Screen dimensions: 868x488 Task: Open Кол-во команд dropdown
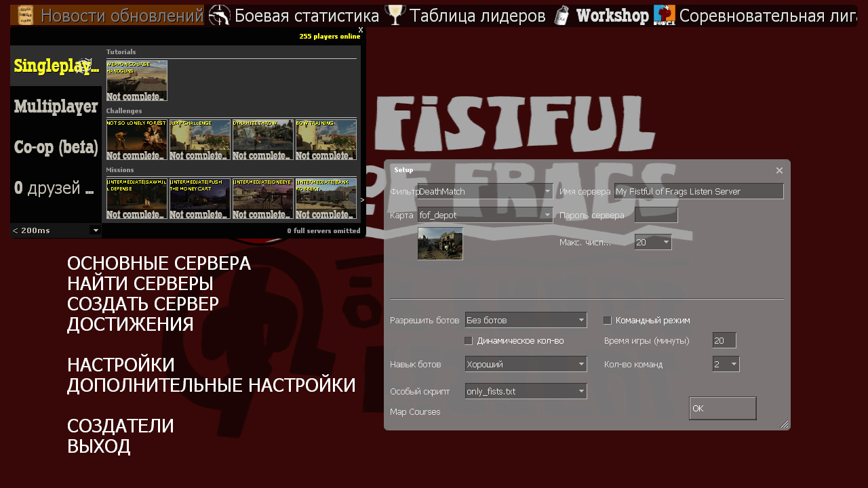click(x=726, y=364)
